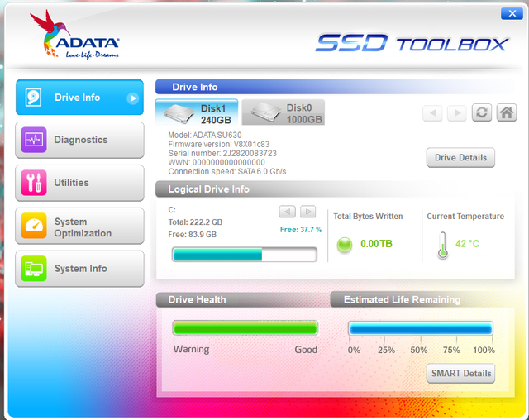Click the ADATA hummingbird logo
This screenshot has width=529, height=420.
click(75, 35)
